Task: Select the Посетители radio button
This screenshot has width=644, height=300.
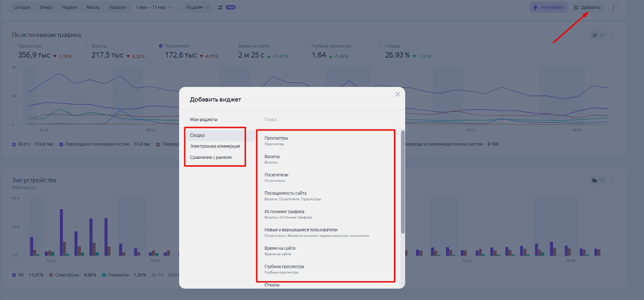Action: coord(161,46)
